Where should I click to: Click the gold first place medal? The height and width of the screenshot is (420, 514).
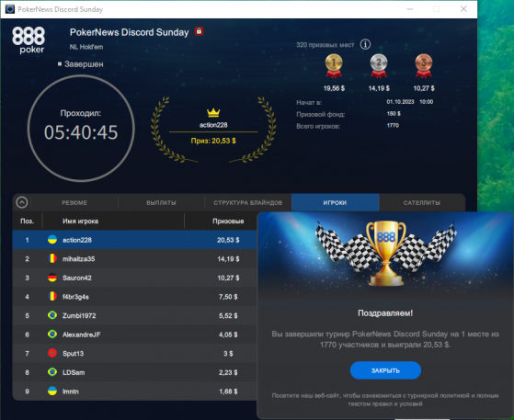[x=334, y=66]
